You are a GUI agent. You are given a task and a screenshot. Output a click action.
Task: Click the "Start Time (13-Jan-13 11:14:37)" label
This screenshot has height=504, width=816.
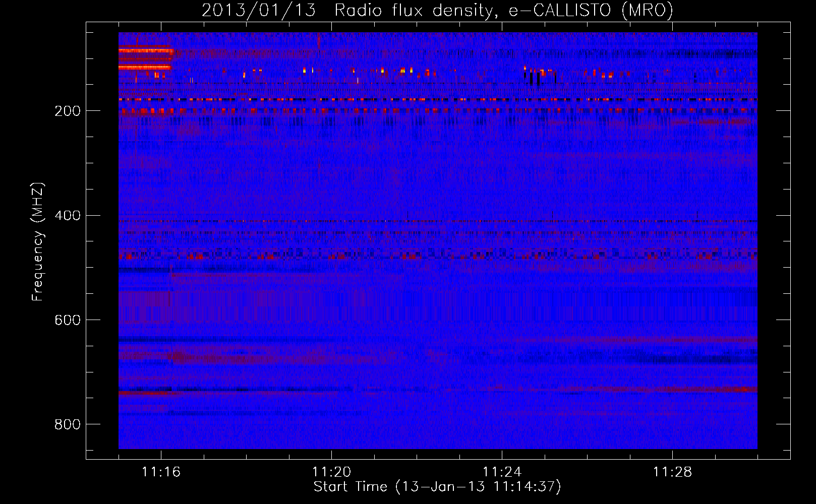(x=437, y=487)
